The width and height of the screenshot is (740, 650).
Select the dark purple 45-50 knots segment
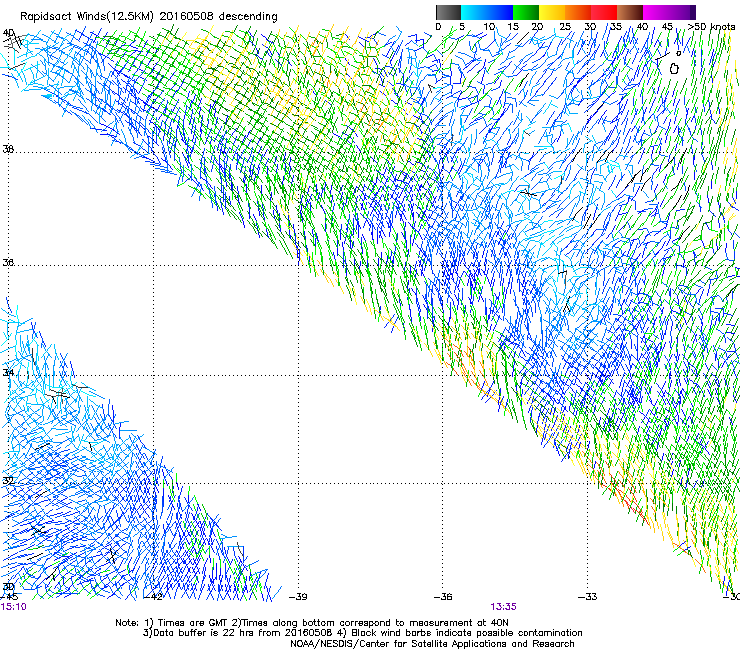click(682, 12)
